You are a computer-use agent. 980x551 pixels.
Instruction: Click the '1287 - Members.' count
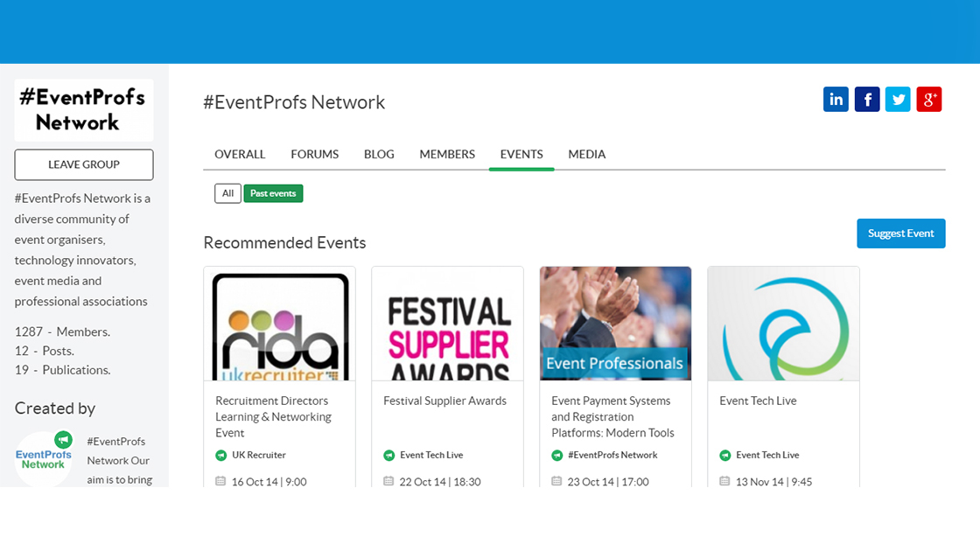pos(62,331)
